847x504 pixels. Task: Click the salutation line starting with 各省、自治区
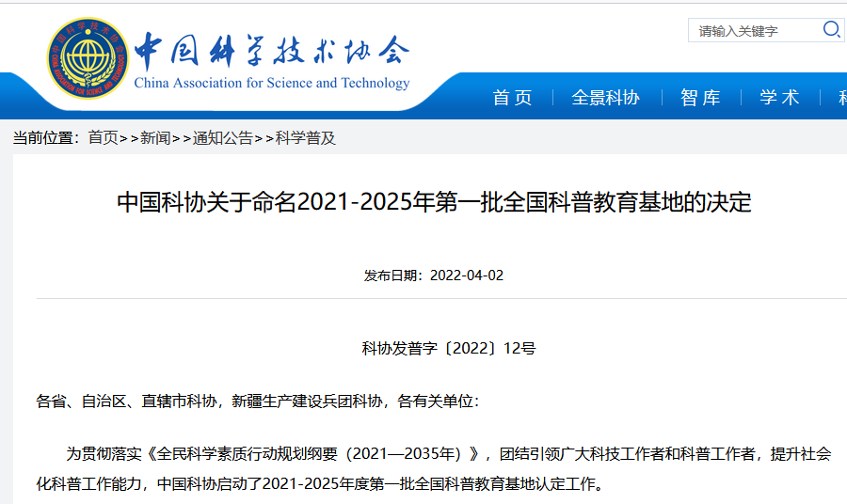258,402
